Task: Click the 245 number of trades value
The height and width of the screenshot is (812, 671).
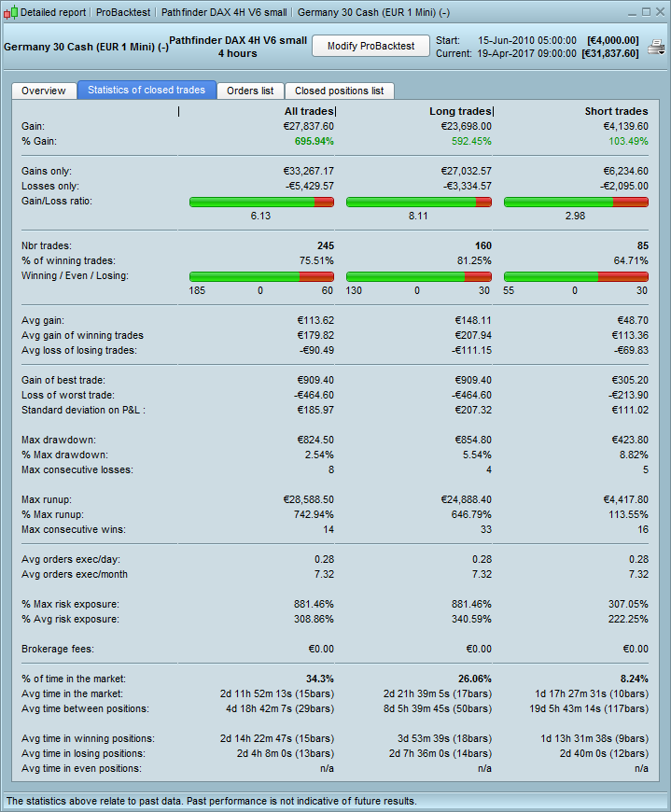Action: tap(326, 246)
